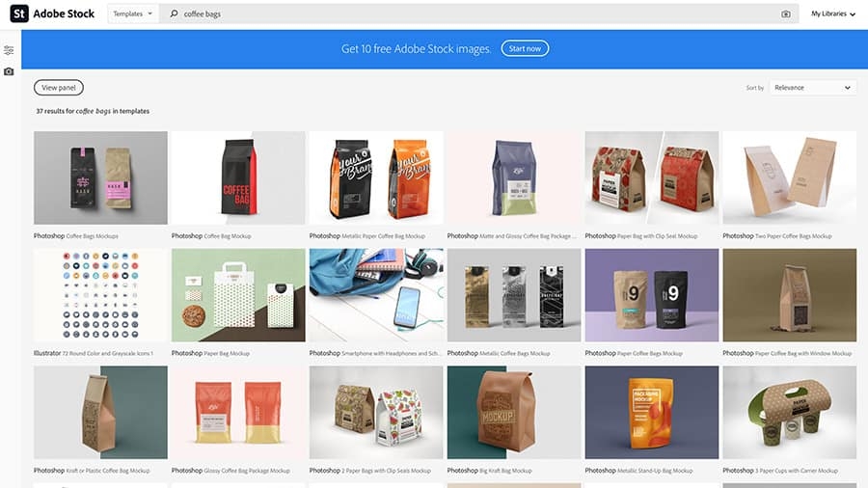
Task: Open the Sort by Relevance dropdown
Action: point(813,88)
